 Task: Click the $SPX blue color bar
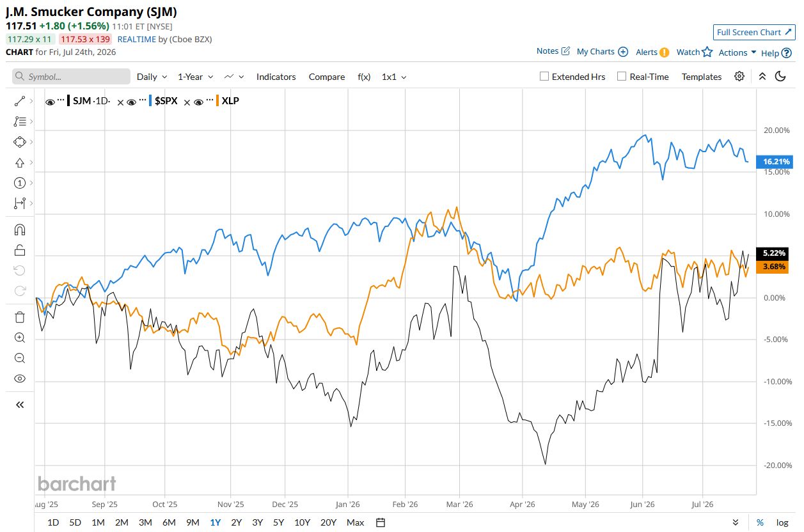pyautogui.click(x=150, y=101)
